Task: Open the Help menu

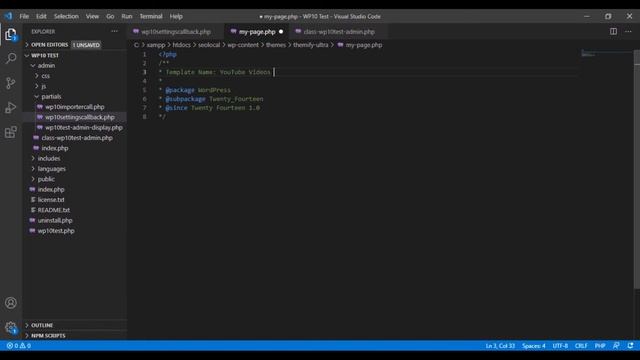Action: tap(176, 16)
